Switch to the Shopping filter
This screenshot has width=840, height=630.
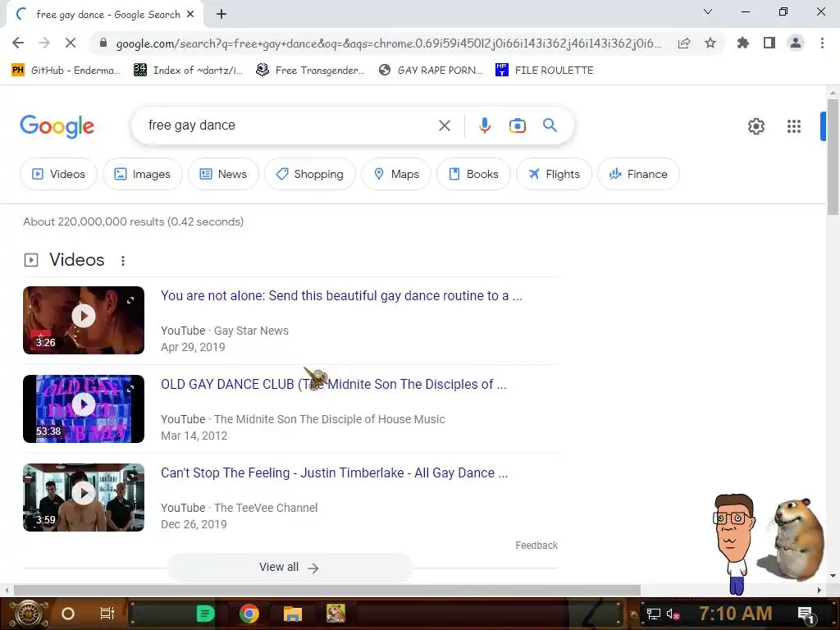click(309, 174)
